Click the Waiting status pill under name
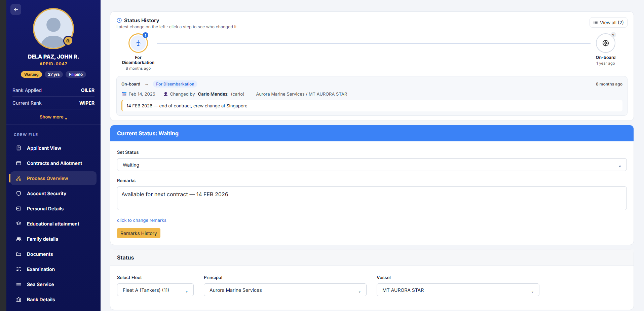This screenshot has height=311, width=644. point(31,74)
